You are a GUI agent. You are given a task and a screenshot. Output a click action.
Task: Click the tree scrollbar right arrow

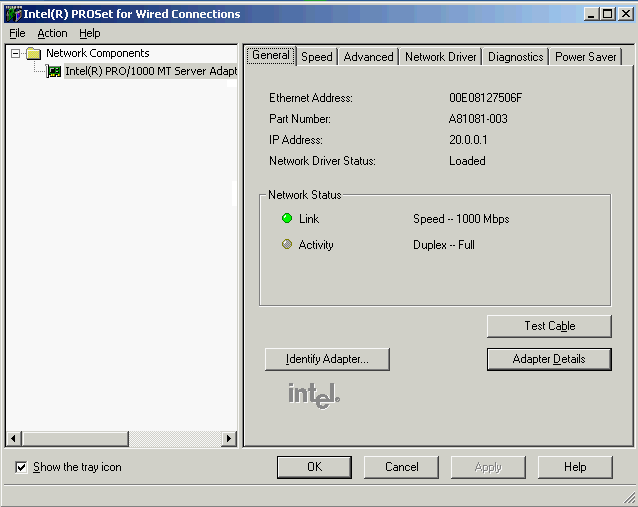(229, 439)
